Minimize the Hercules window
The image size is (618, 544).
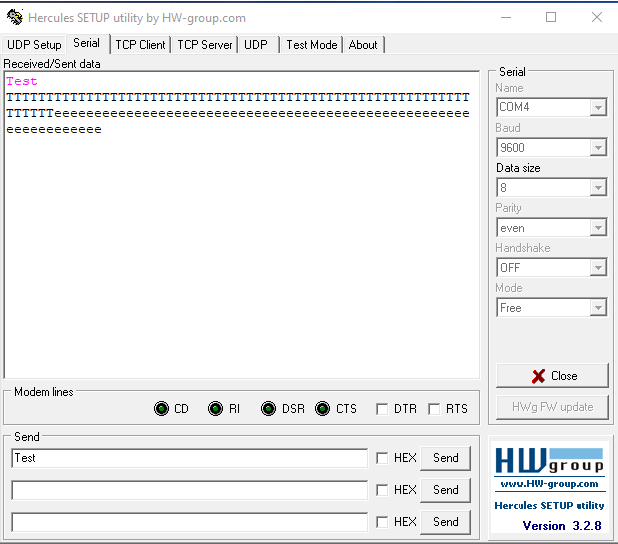click(506, 17)
